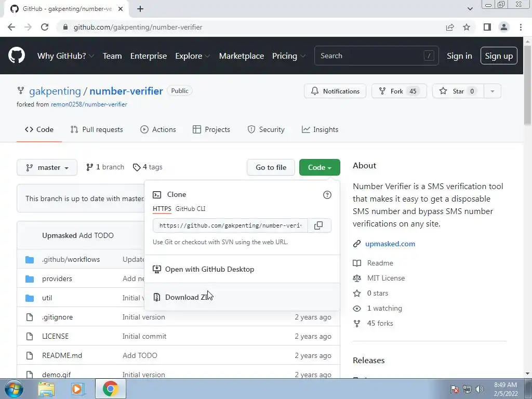Star the repository
The image size is (532, 399).
click(x=458, y=91)
